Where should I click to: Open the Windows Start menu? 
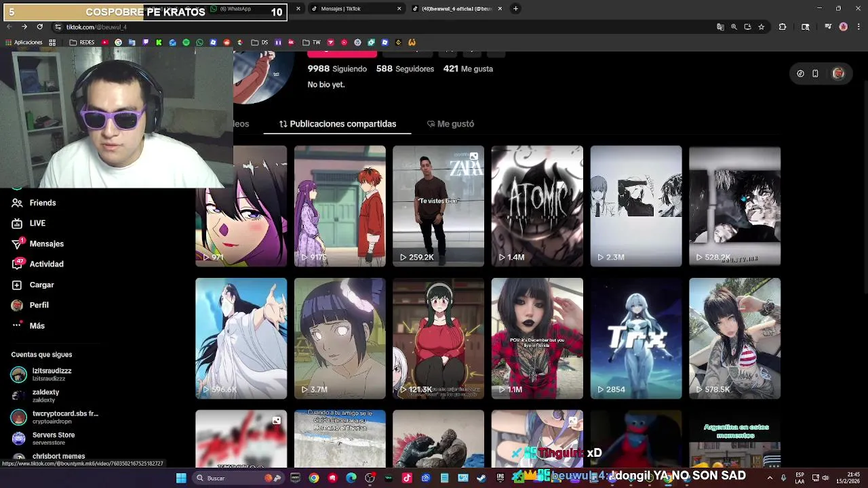click(181, 478)
